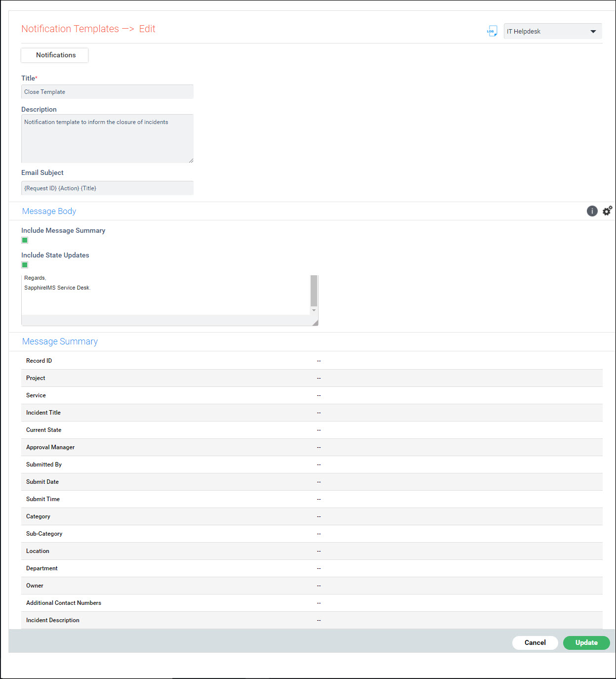Select the Notifications tab
The image size is (616, 679).
(55, 55)
